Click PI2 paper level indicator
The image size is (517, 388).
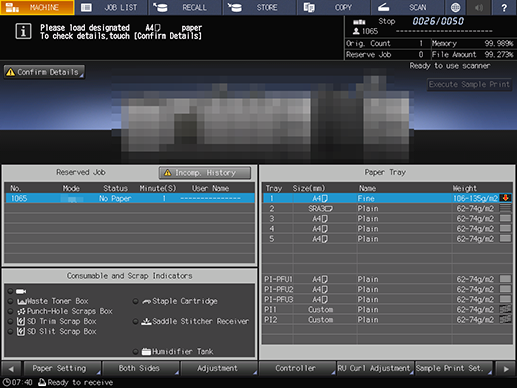coord(506,319)
